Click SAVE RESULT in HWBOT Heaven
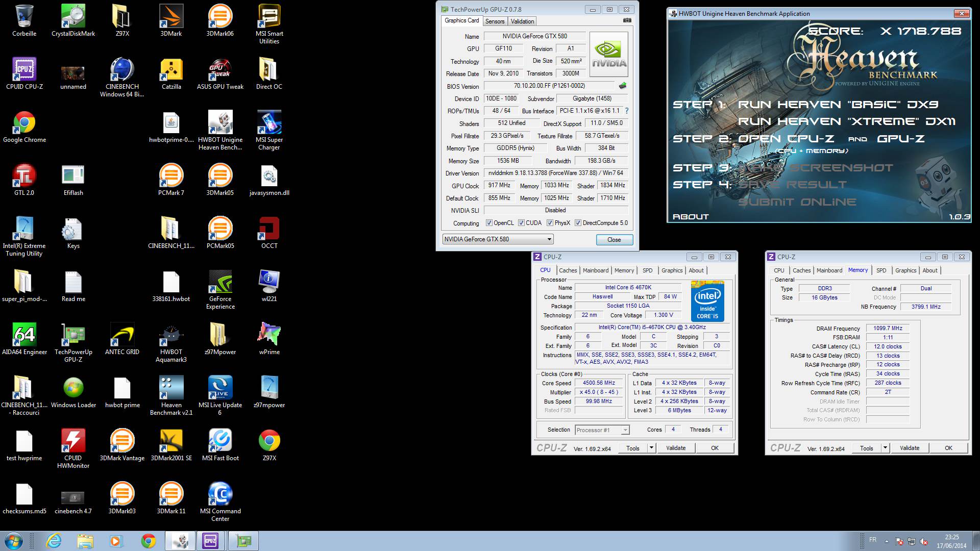The height and width of the screenshot is (551, 980). (x=792, y=184)
